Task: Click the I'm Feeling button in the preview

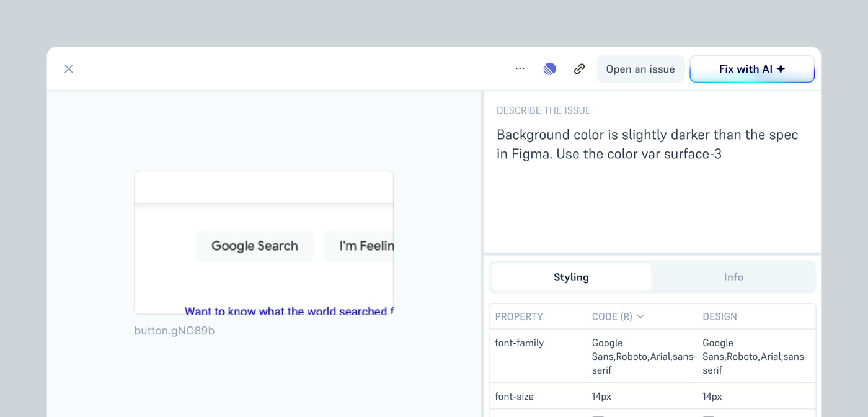Action: point(359,246)
